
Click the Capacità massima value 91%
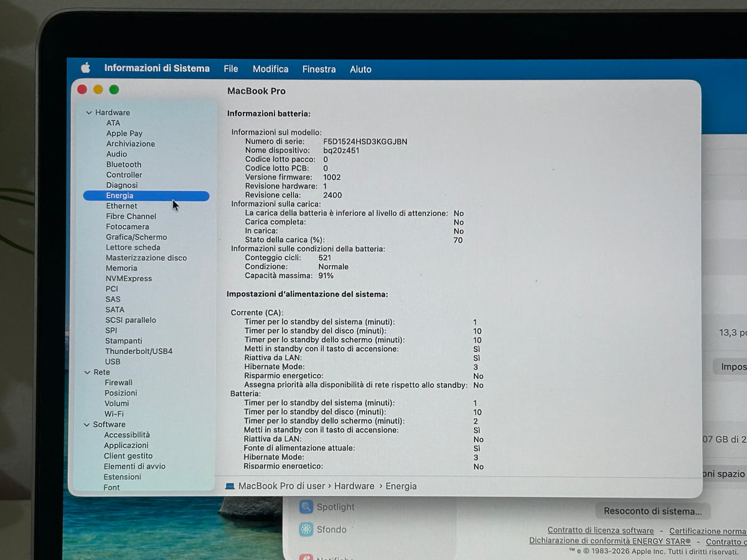tap(326, 276)
